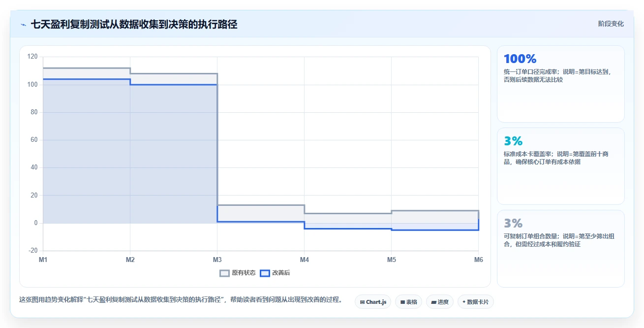Click the 数据卡片 tag
644x328 pixels.
[x=475, y=302]
